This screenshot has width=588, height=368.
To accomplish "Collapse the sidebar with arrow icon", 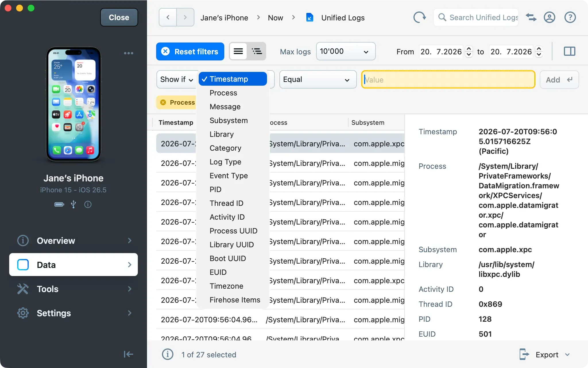I will point(128,354).
